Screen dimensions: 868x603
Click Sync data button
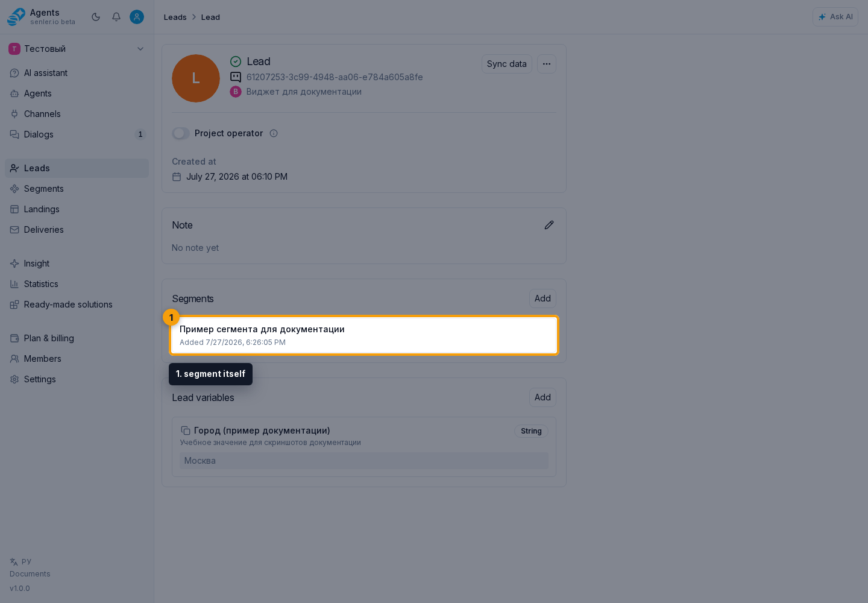coord(506,64)
